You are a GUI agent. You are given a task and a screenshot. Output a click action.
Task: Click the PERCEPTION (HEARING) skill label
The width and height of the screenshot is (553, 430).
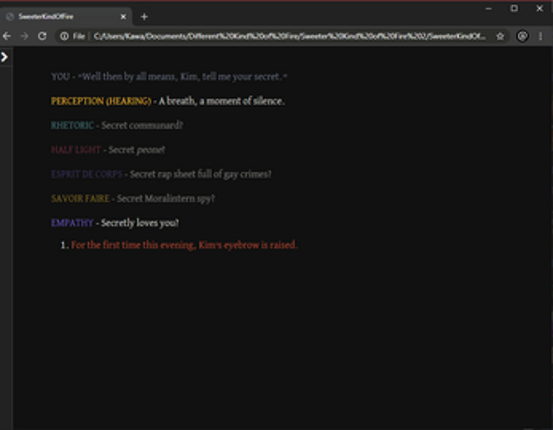101,101
